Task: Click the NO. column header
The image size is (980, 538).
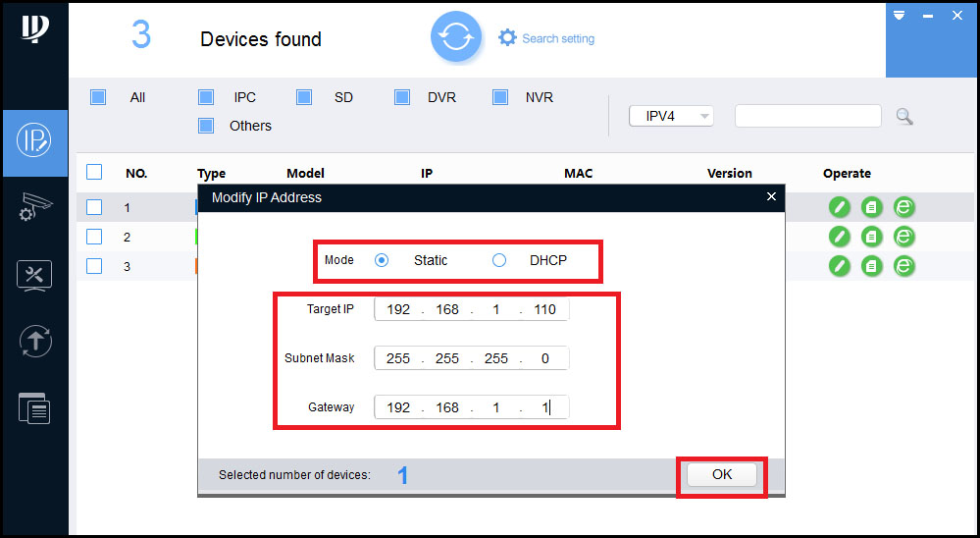Action: click(x=137, y=174)
